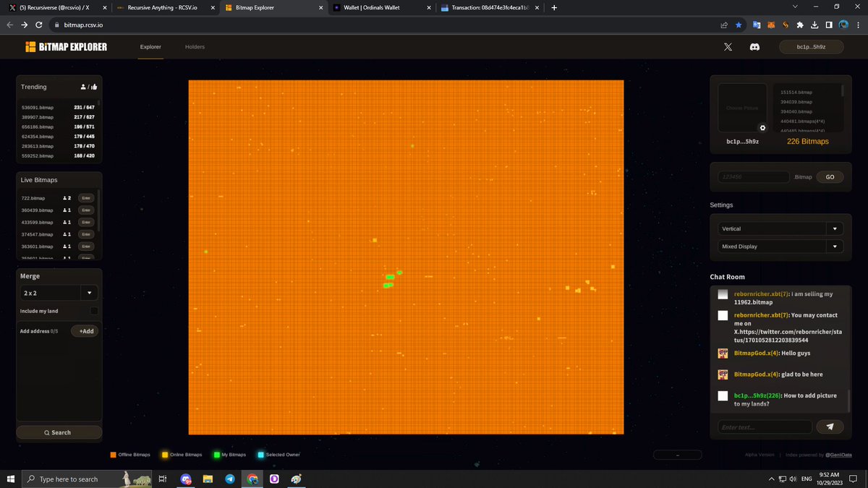
Task: Open the Vertical layout dropdown in Settings
Action: 833,228
